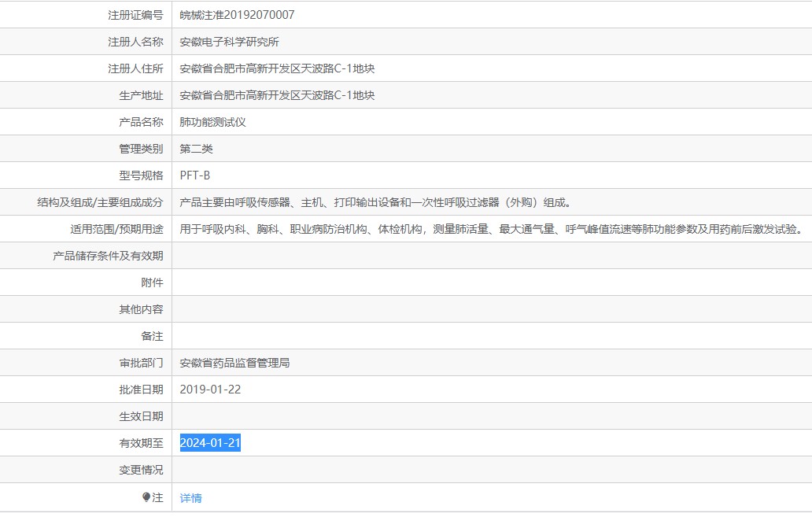Click management category value 第二类
812x517 pixels.
196,149
